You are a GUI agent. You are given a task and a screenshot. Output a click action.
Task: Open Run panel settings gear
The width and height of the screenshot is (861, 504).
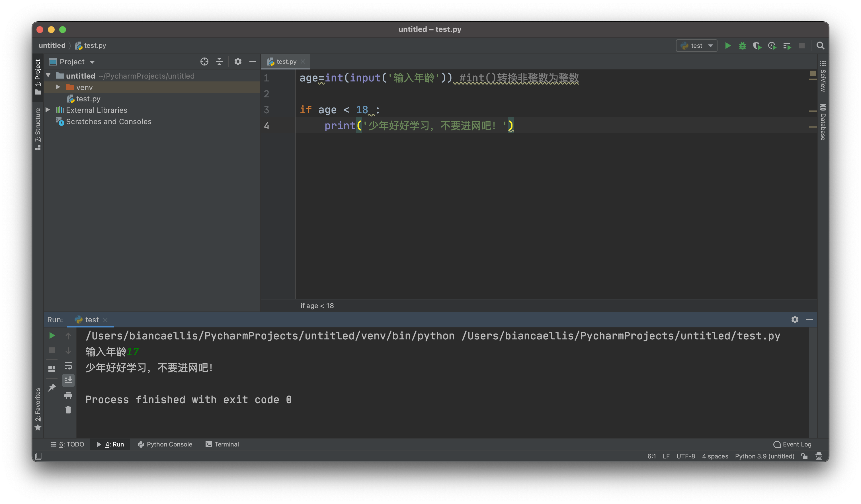(795, 320)
